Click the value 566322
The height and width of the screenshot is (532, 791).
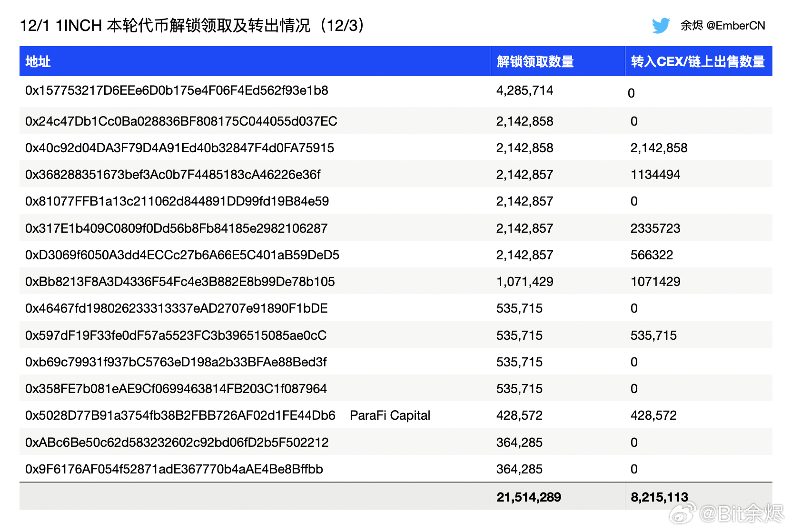click(652, 255)
